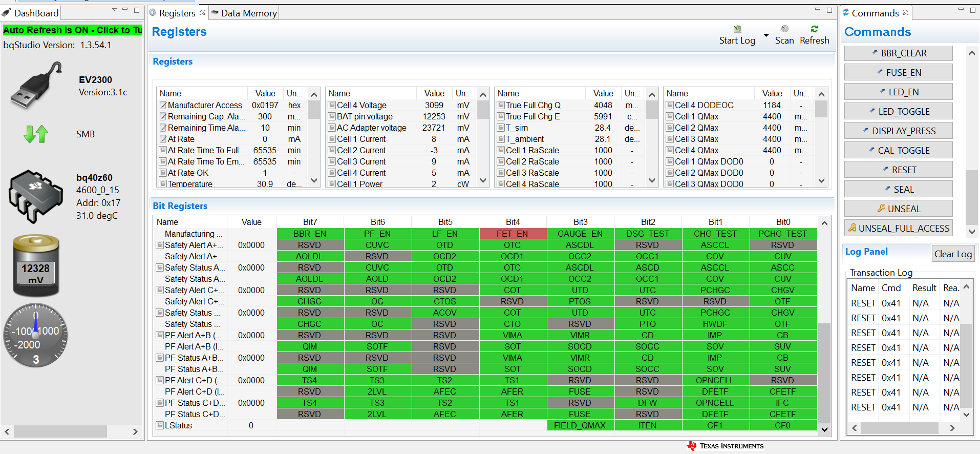980x454 pixels.
Task: Click the Transaction Log right scroll arrow
Action: coord(952,428)
